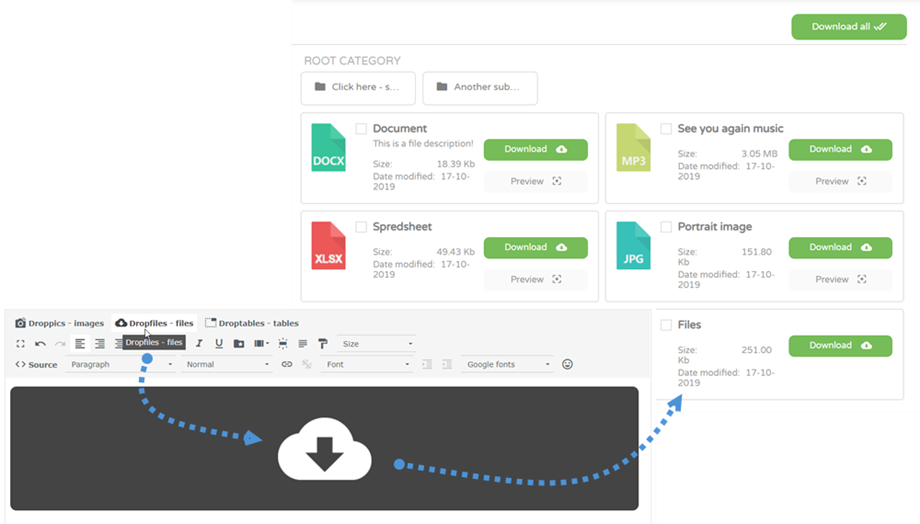Screen dimensions: 920x524
Task: Switch to Droppics - images tab
Action: (60, 323)
